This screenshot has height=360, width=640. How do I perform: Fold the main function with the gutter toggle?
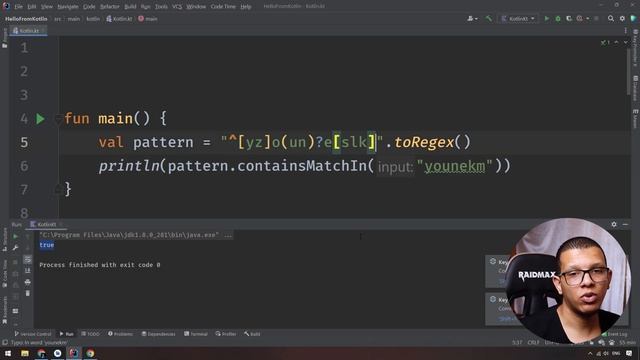58,119
